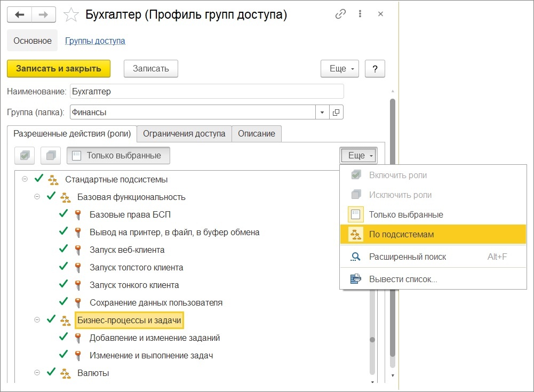Click Записать и закрыть button

coord(59,69)
